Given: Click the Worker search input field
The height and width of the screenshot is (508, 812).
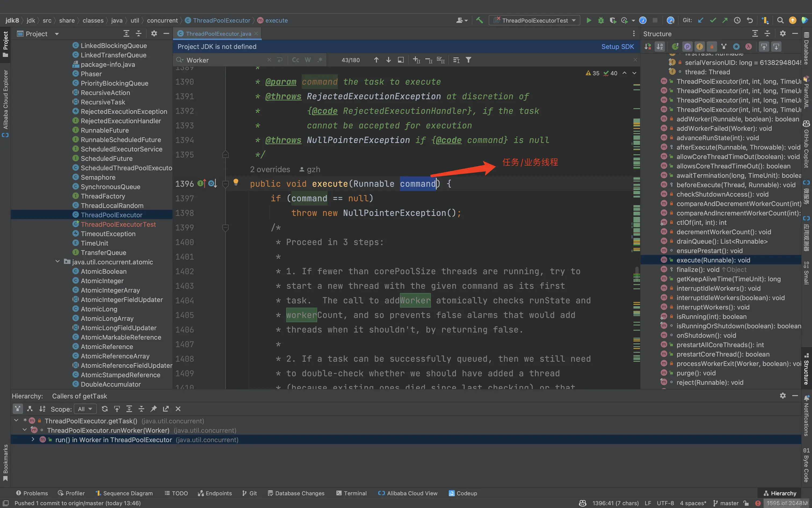Looking at the screenshot, I should [225, 60].
